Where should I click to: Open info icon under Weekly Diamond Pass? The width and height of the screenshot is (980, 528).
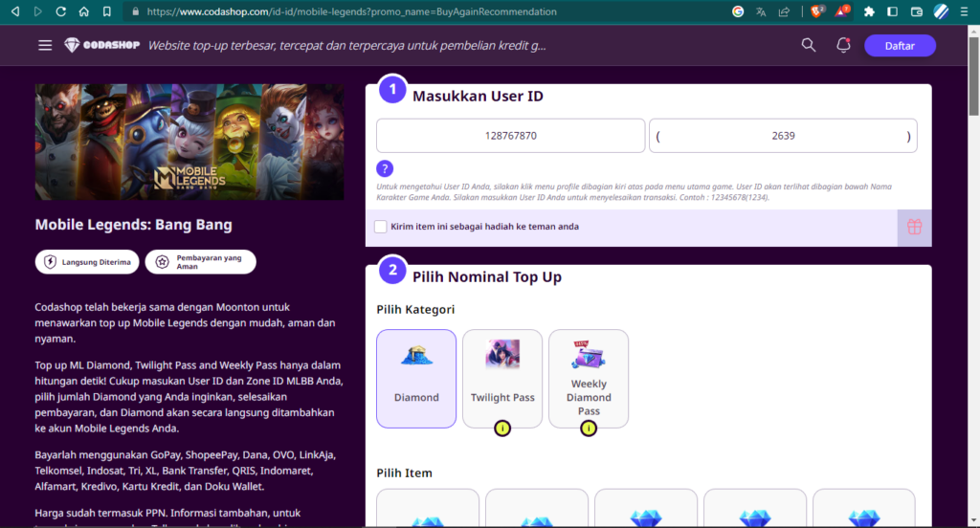[x=589, y=428]
